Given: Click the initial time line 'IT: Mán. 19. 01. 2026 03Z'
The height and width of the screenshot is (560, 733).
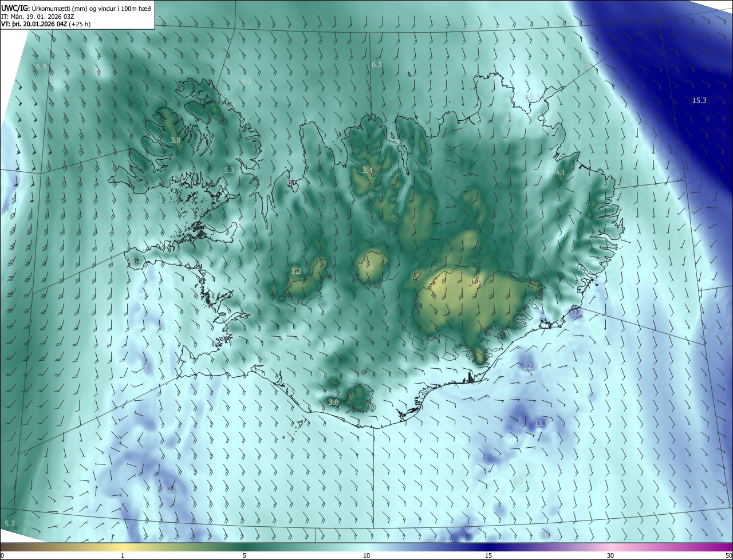Looking at the screenshot, I should (37, 16).
